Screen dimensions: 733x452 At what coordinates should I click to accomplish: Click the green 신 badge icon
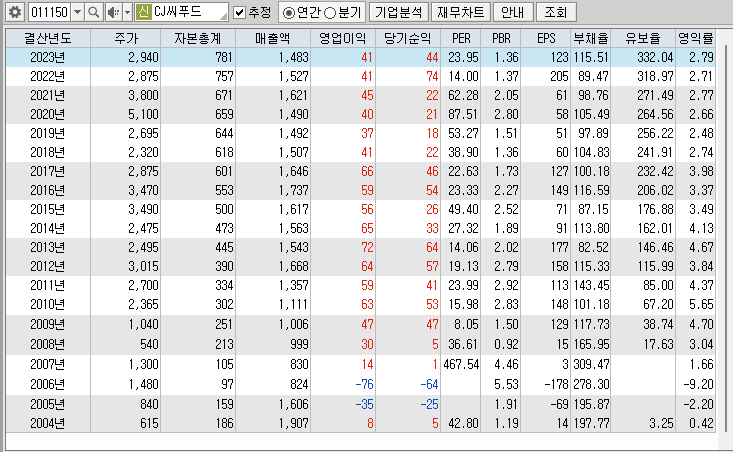(x=144, y=12)
